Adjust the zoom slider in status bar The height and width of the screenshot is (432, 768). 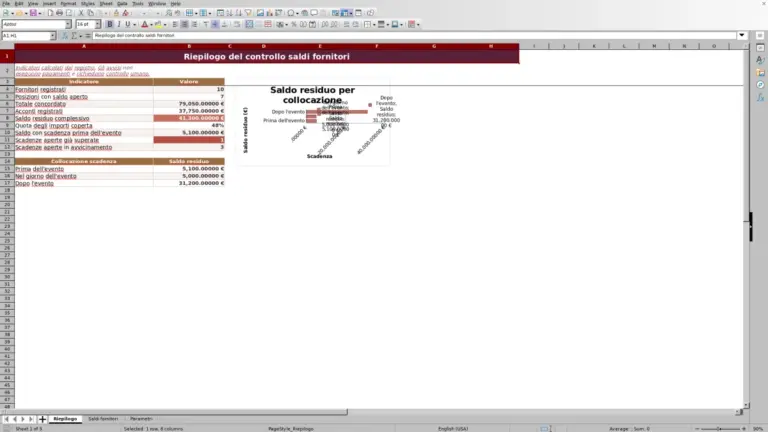720,429
